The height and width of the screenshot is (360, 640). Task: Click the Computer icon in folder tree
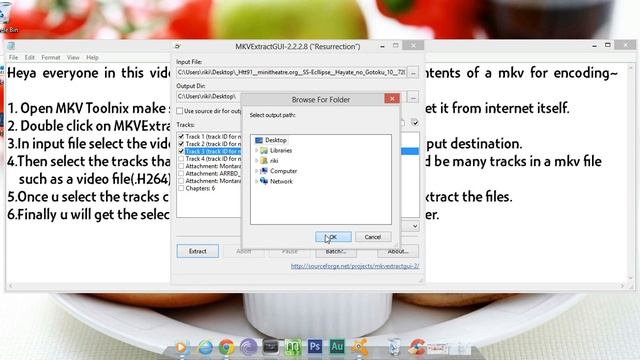tap(264, 171)
